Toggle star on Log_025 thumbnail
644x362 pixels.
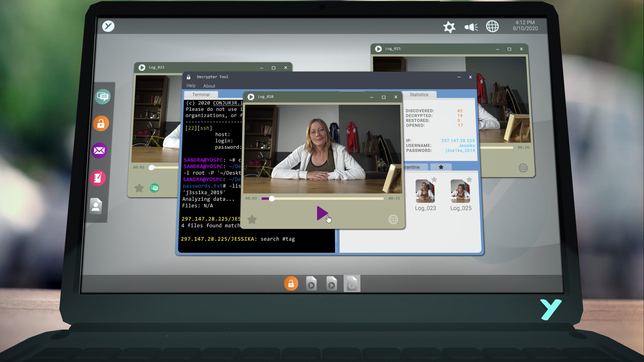point(469,180)
